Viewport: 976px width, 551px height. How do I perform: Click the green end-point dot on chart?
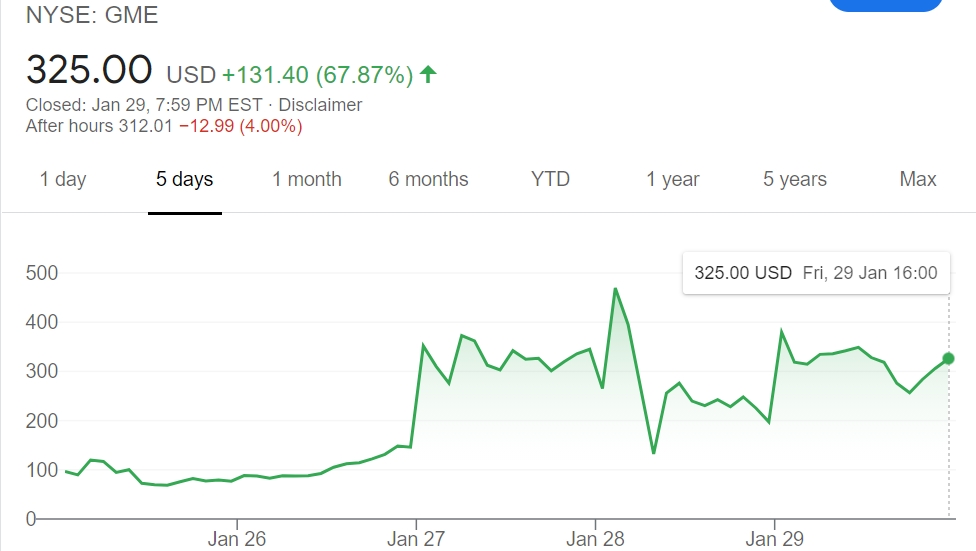point(948,358)
